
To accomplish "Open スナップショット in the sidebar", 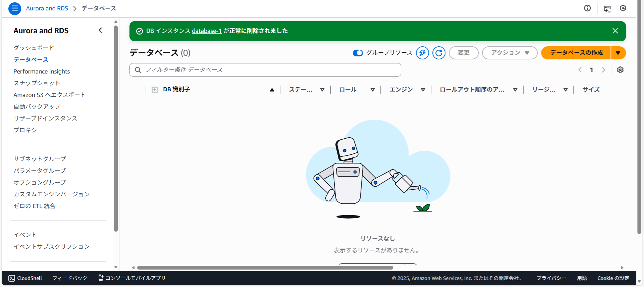I will point(37,83).
